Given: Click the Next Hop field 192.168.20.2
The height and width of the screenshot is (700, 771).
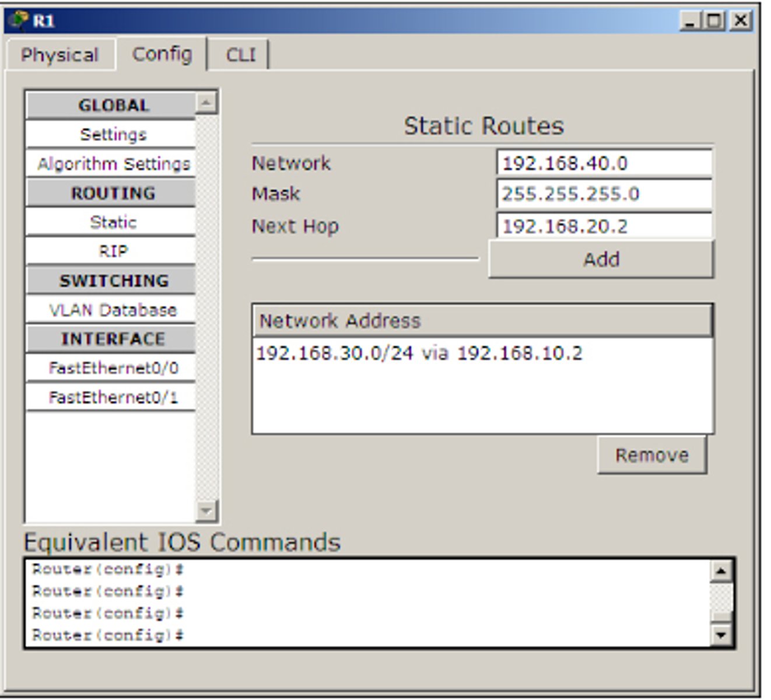Looking at the screenshot, I should tap(604, 225).
